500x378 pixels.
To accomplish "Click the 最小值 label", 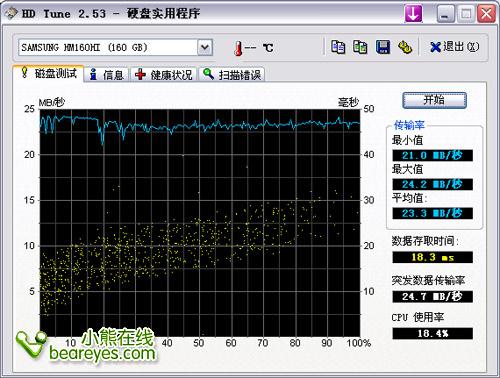I will 407,140.
